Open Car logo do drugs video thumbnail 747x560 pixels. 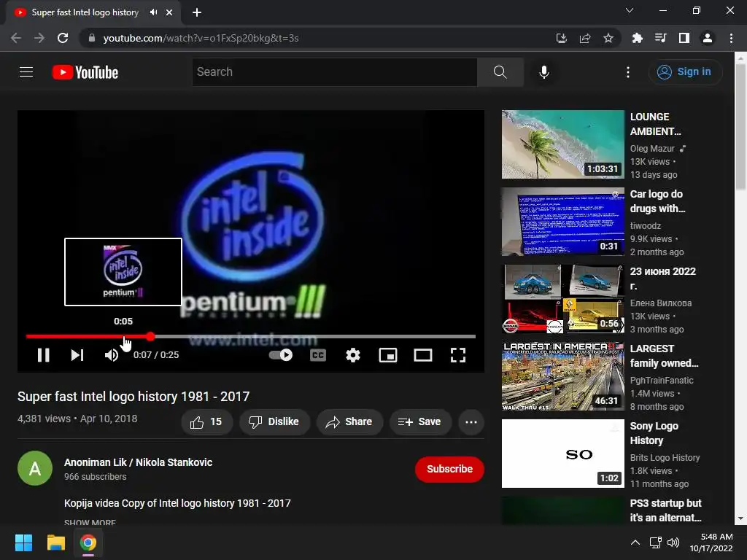pos(562,222)
